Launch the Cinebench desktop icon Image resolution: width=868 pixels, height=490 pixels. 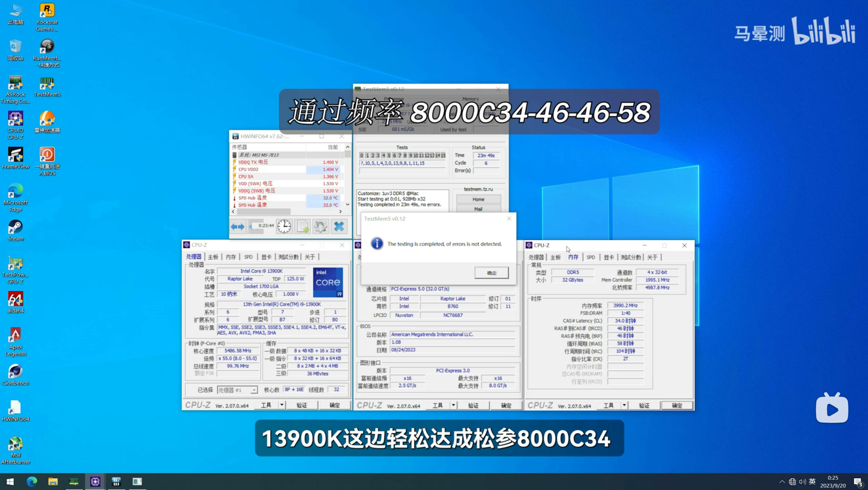[15, 374]
